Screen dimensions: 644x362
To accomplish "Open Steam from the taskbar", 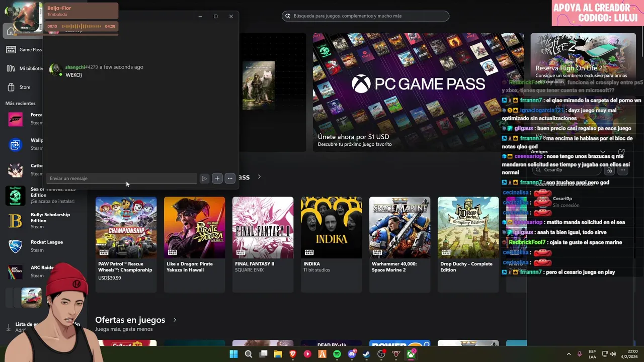I will [x=367, y=354].
